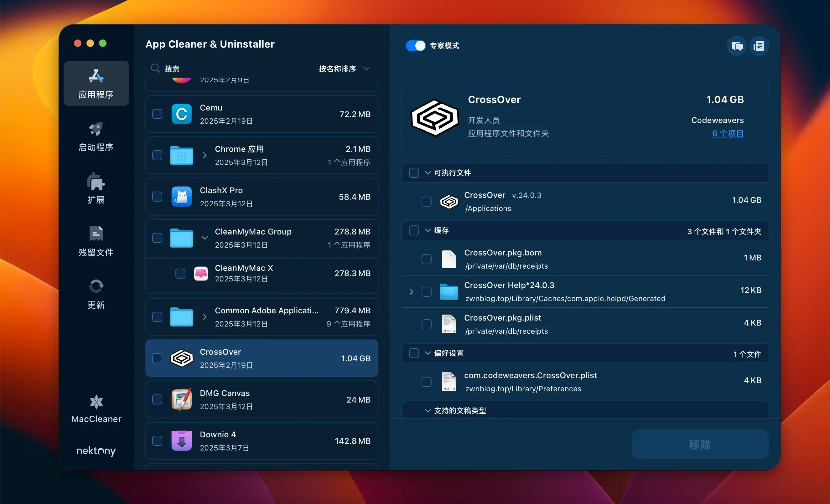The height and width of the screenshot is (504, 830).
Task: Tick the ClashX Pro checkbox
Action: 157,197
